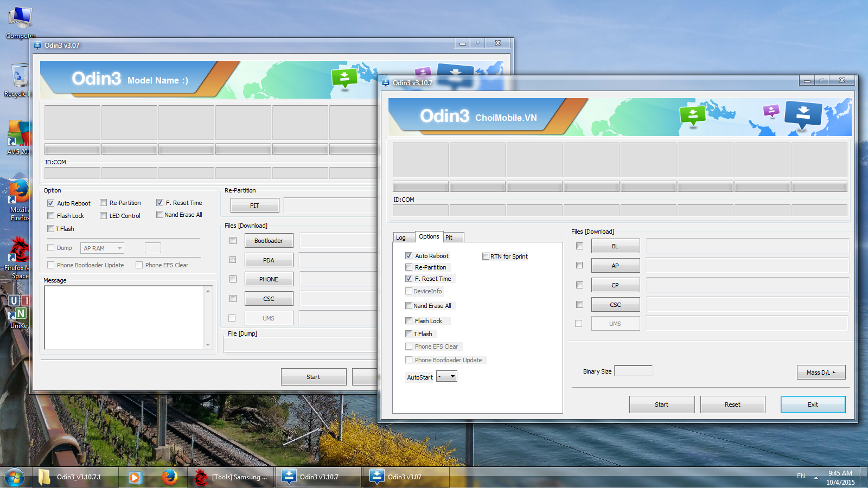Screen dimensions: 868x488
Task: Expand the AutoStart dropdown
Action: pos(447,376)
